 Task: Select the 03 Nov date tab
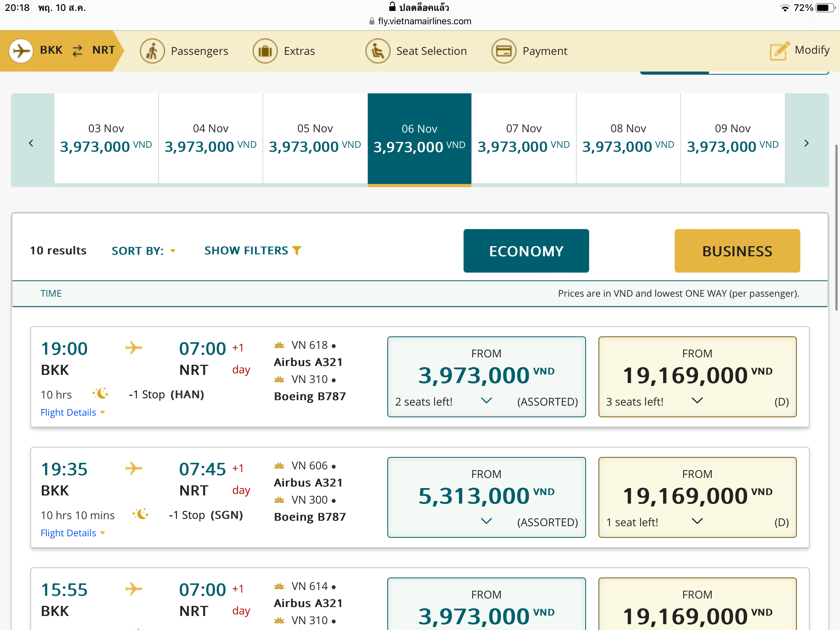pyautogui.click(x=106, y=138)
